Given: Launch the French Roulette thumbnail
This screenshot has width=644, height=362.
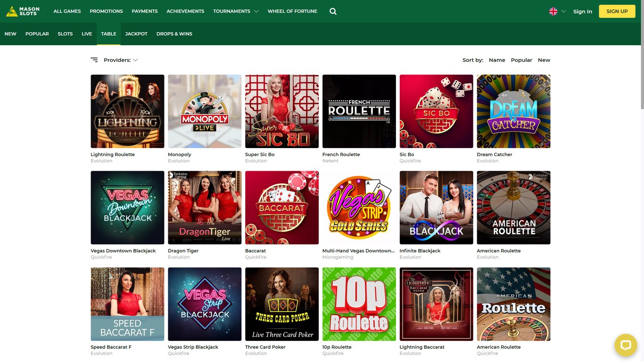Looking at the screenshot, I should pos(359,111).
